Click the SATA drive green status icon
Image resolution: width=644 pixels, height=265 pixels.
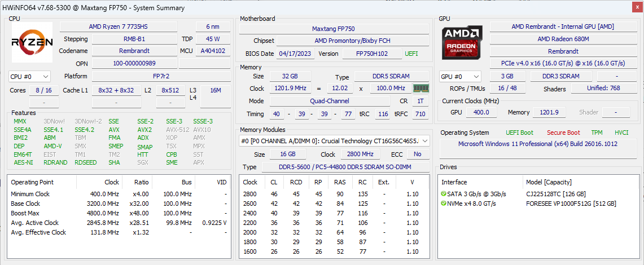coord(443,193)
